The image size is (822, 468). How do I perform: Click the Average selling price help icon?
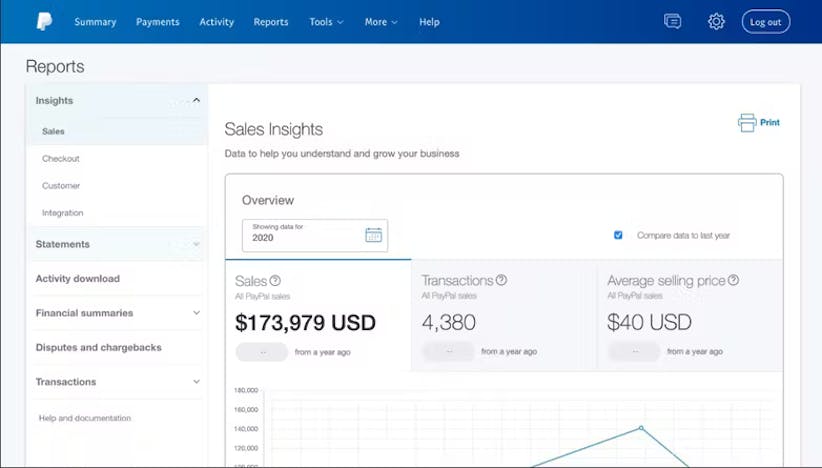pyautogui.click(x=733, y=280)
